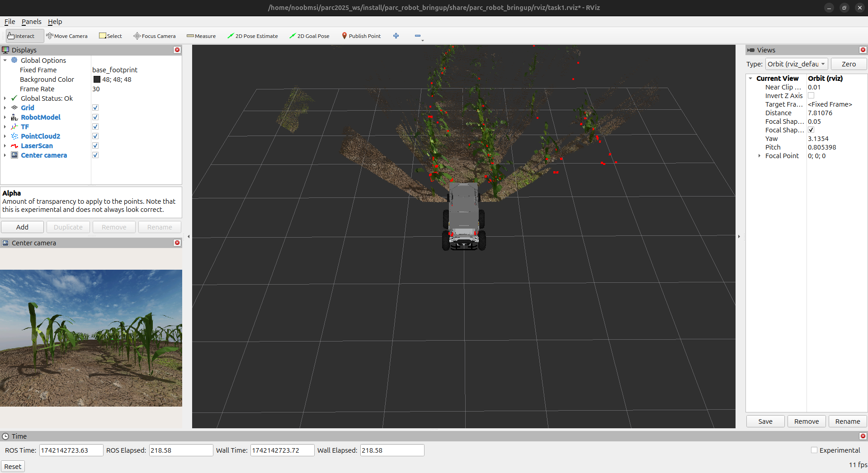
Task: Open the view Type dropdown
Action: click(797, 64)
